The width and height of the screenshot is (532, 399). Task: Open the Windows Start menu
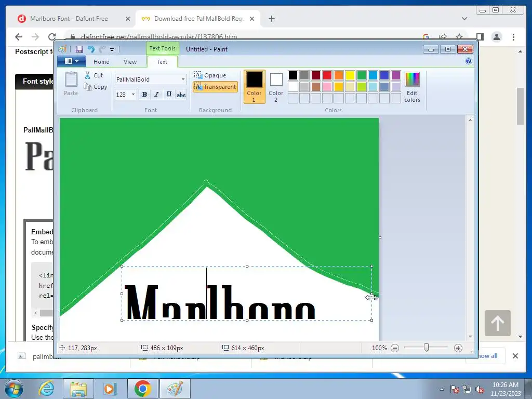(x=14, y=389)
